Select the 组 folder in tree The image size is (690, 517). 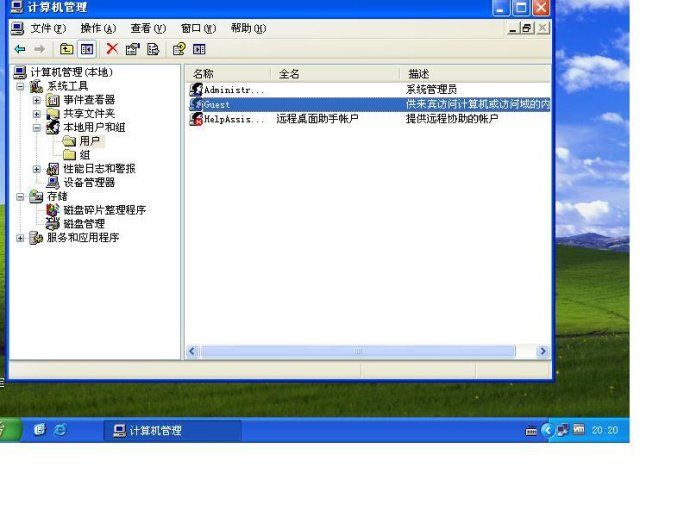[85, 155]
